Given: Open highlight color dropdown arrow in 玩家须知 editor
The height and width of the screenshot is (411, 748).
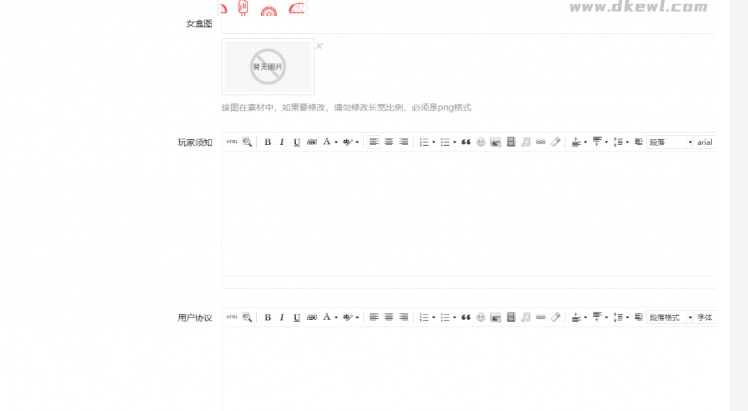Looking at the screenshot, I should (x=357, y=142).
